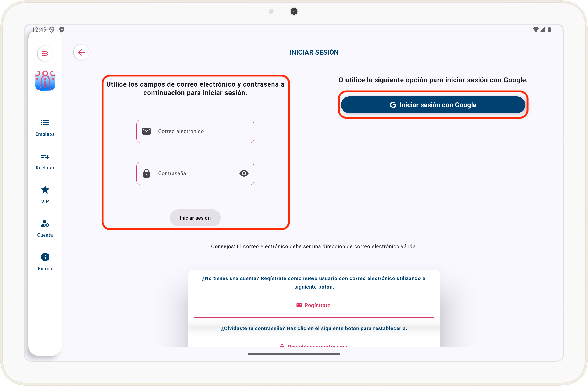Click the lock icon in password field
The width and height of the screenshot is (588, 386).
(146, 173)
